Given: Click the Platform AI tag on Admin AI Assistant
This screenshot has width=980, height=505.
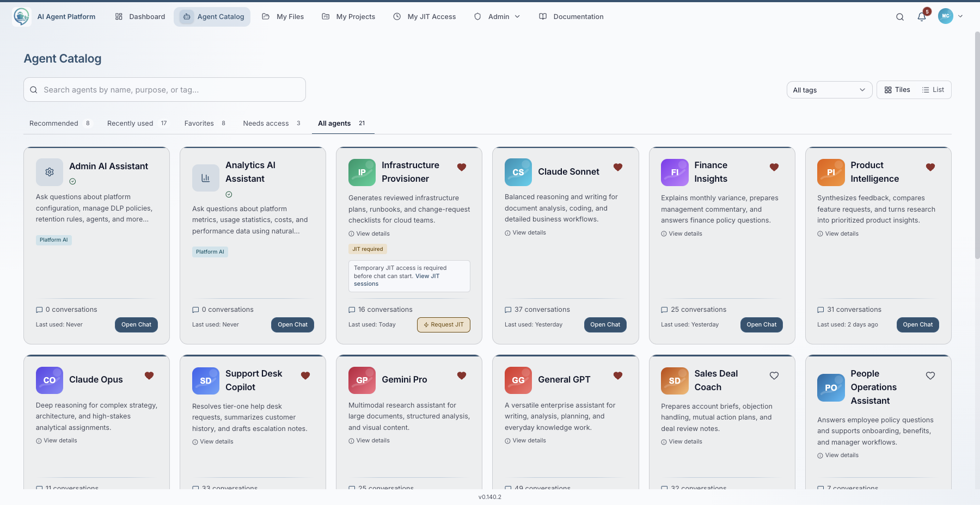Looking at the screenshot, I should click(53, 240).
